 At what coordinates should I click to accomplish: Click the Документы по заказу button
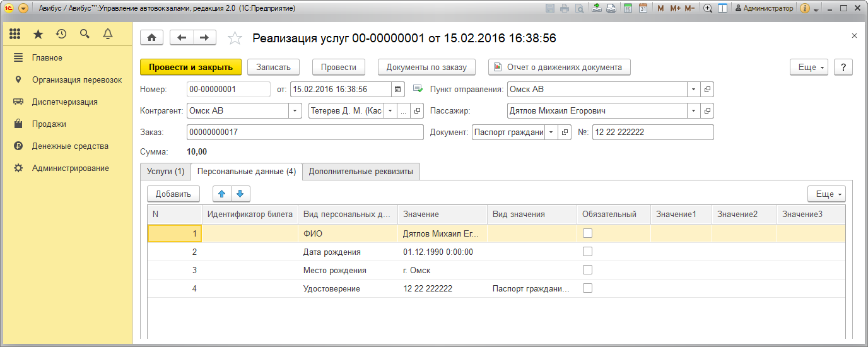tap(426, 67)
